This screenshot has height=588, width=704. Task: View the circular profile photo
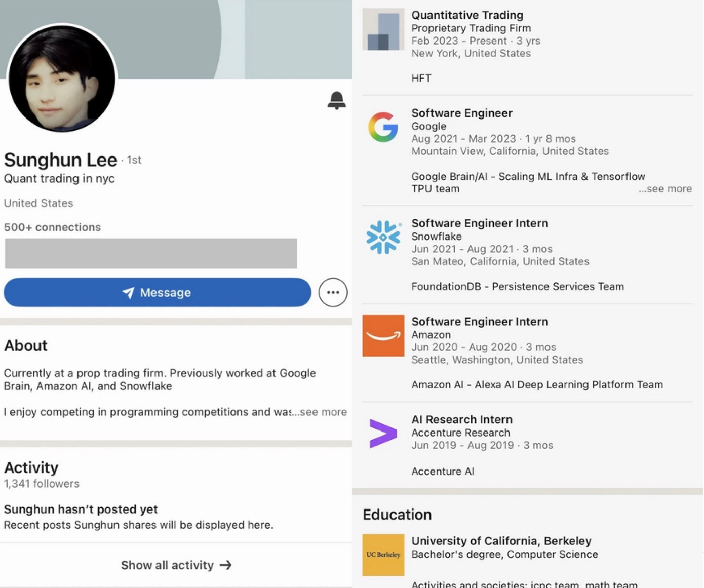point(62,79)
